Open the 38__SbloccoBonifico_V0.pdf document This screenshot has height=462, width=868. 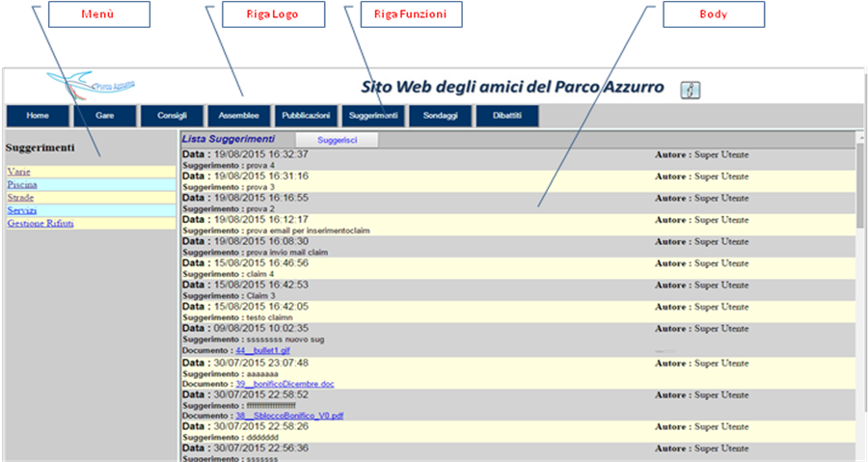[289, 416]
